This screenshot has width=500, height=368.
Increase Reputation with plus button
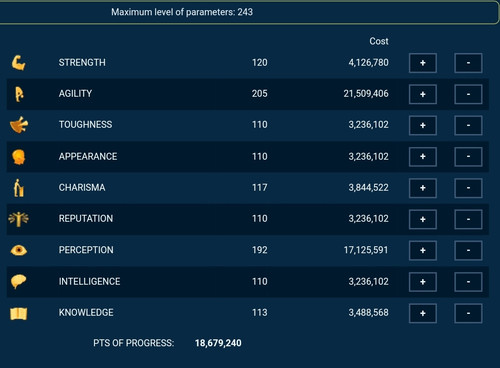(x=423, y=219)
